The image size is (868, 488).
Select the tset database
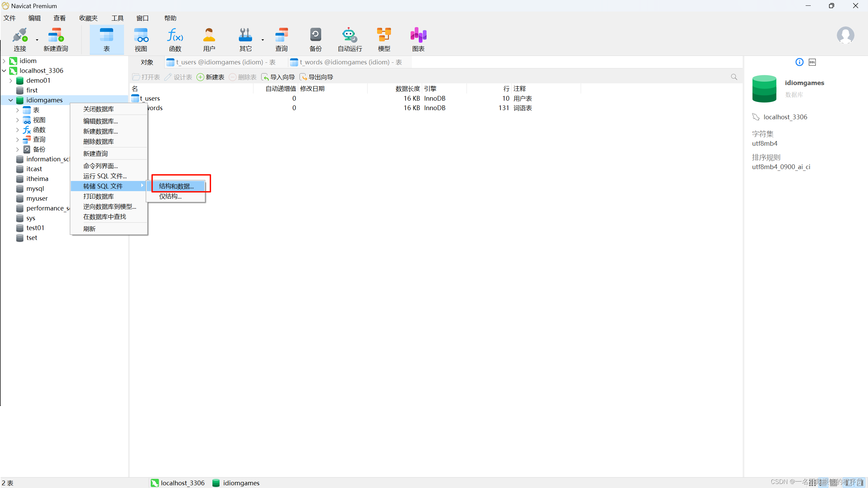click(x=32, y=238)
